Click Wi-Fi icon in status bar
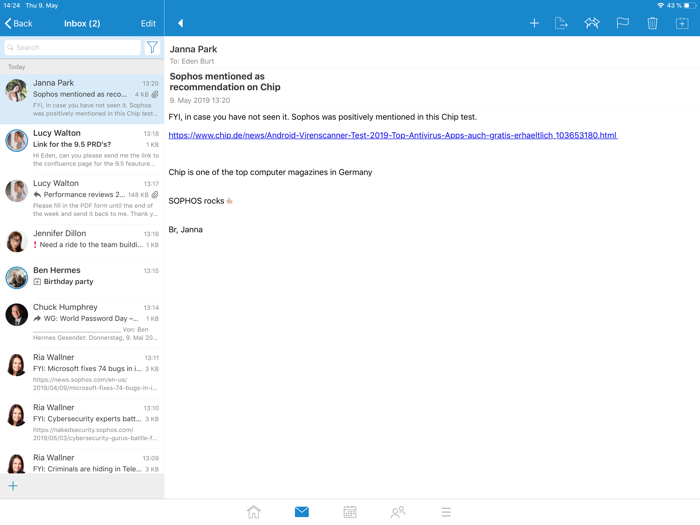Screen dimensions: 700x525 pos(660,5)
